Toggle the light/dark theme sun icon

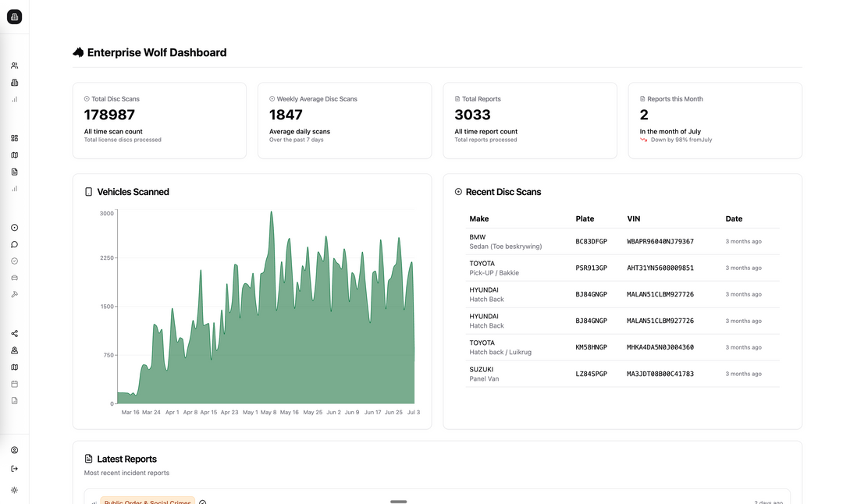coord(14,490)
